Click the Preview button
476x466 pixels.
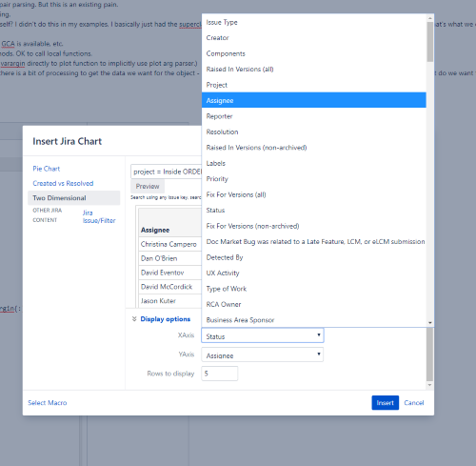coord(148,186)
